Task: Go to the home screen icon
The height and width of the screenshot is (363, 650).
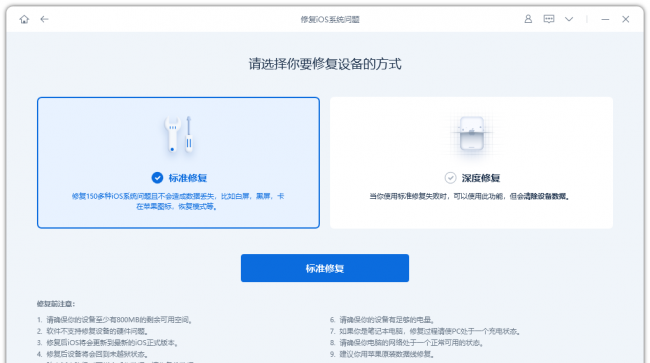Action: coord(24,19)
